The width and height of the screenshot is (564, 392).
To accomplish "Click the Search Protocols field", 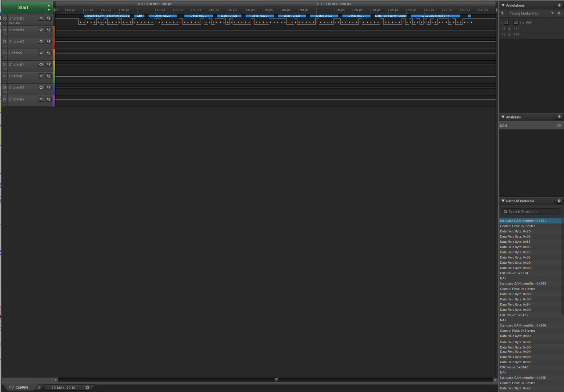I will (531, 211).
